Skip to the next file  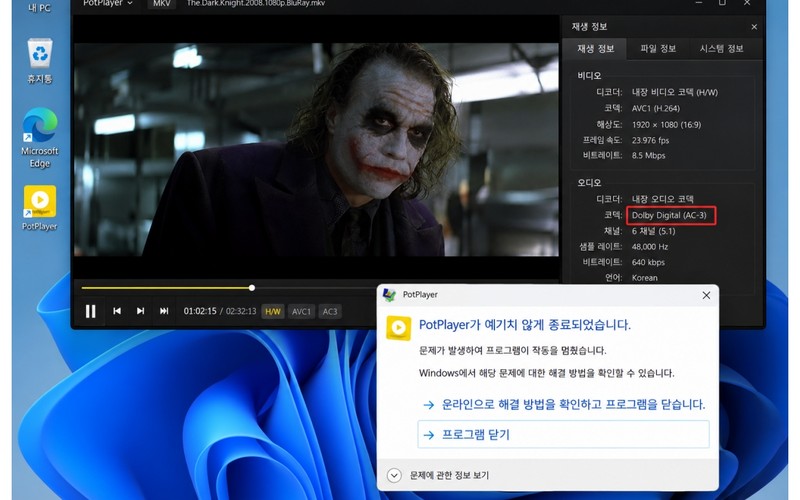tap(164, 311)
